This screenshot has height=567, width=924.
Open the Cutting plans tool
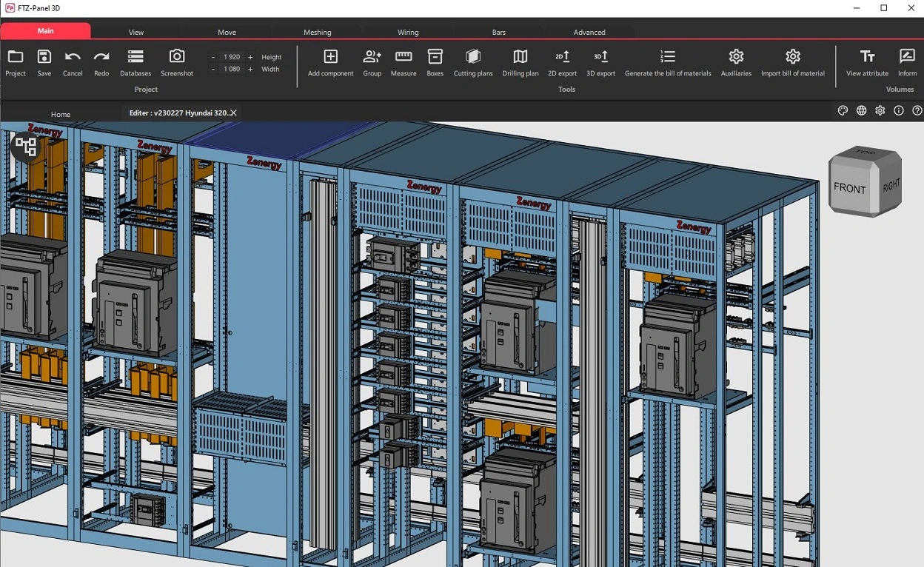473,57
